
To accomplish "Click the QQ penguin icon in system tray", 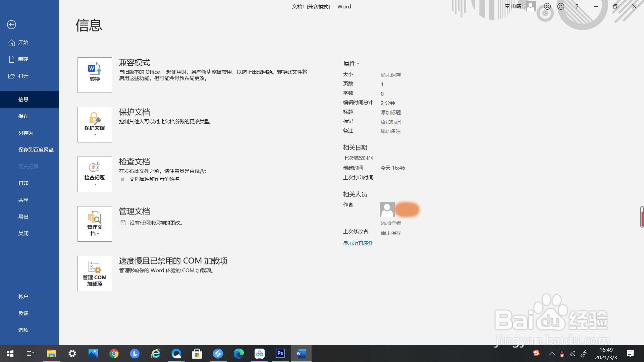I will pyautogui.click(x=562, y=354).
